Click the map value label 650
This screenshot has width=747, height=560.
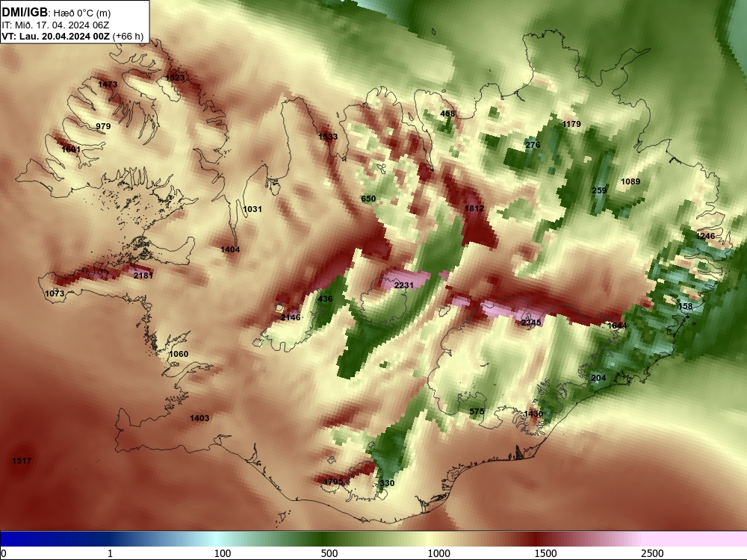tap(369, 199)
